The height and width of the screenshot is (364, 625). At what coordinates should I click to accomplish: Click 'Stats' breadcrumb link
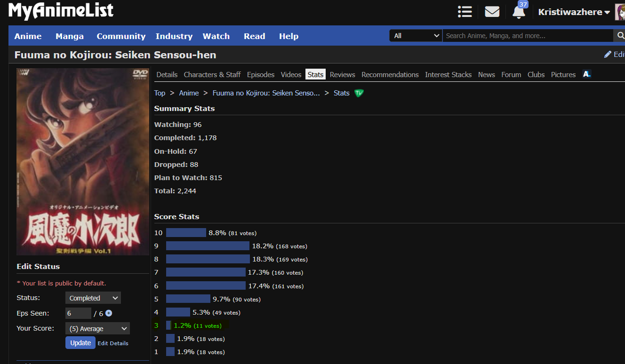coord(342,93)
